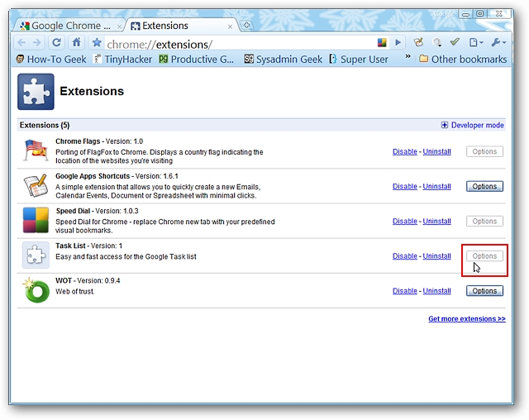Open the page menu dropdown
Image resolution: width=529 pixels, height=420 pixels.
tap(476, 42)
